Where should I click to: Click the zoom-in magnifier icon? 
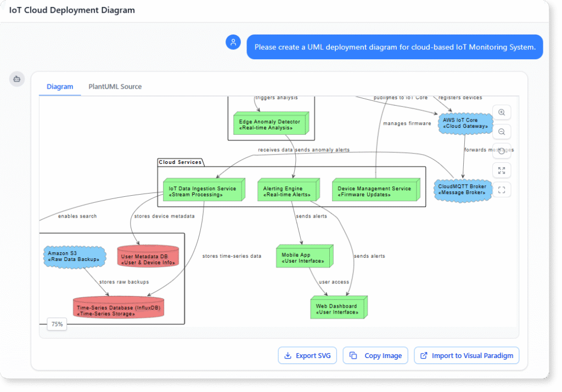(x=502, y=112)
